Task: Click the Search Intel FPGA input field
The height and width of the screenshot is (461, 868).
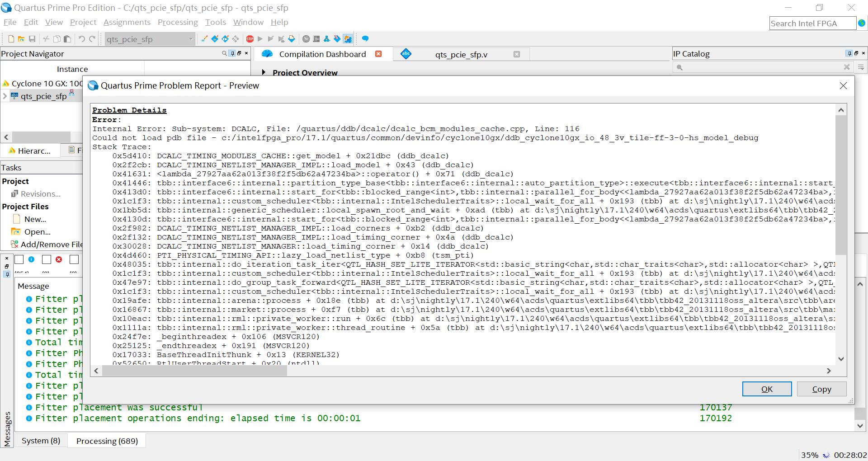Action: (812, 24)
